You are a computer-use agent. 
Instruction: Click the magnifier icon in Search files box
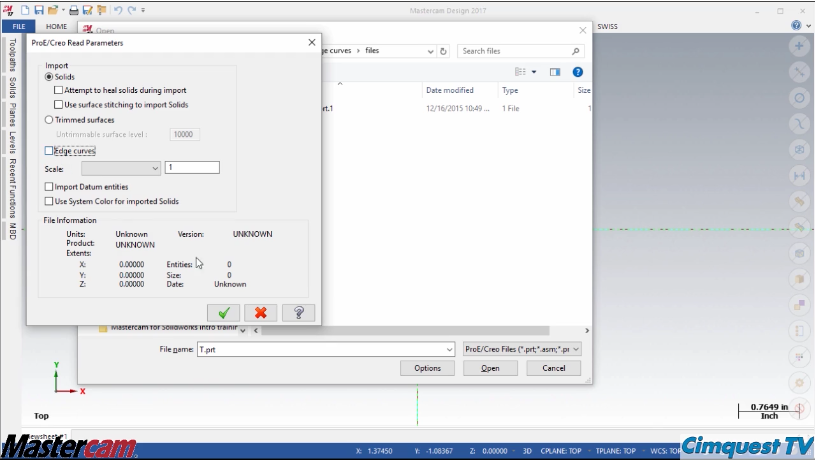click(575, 51)
